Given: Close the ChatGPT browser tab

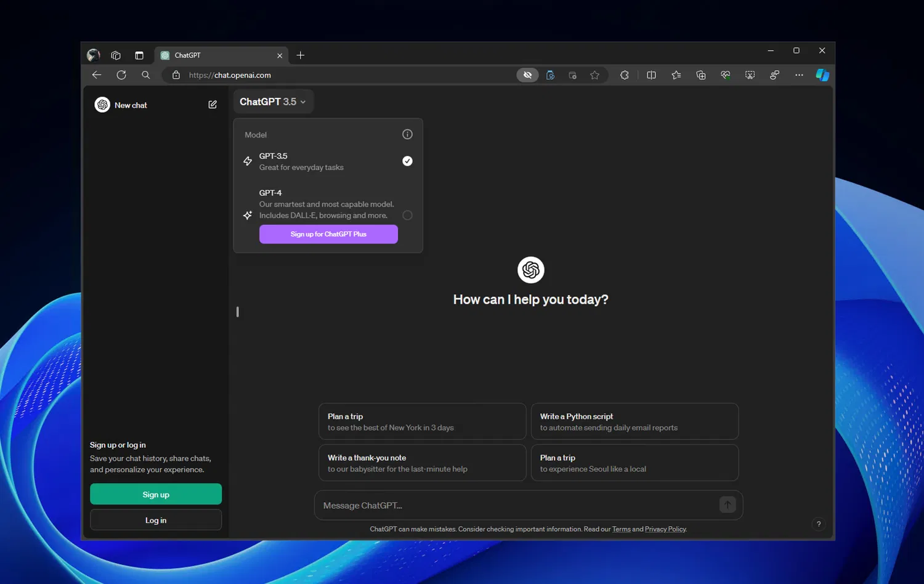Looking at the screenshot, I should (x=280, y=55).
